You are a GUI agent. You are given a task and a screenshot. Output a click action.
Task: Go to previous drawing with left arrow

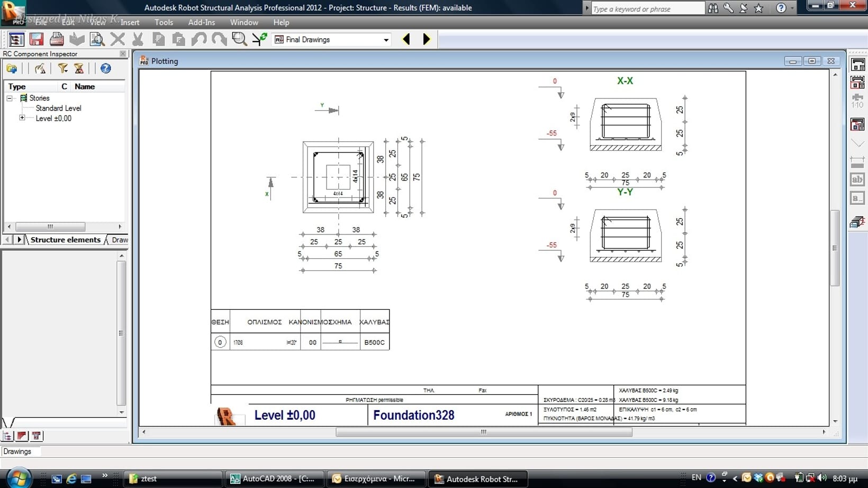coord(406,39)
